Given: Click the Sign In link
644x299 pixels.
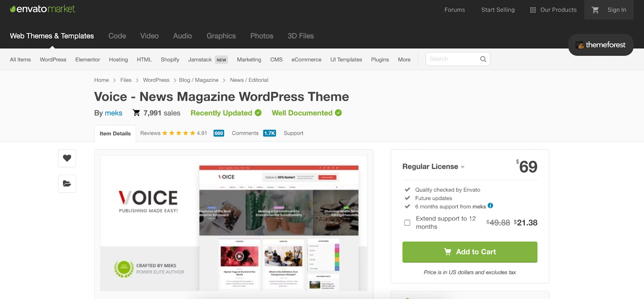Looking at the screenshot, I should click(617, 10).
